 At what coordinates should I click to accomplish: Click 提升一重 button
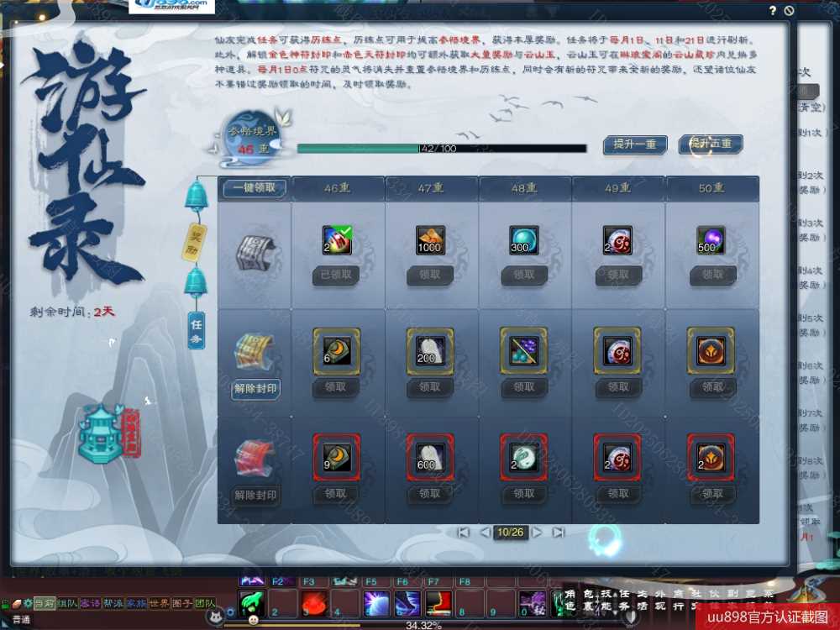635,144
